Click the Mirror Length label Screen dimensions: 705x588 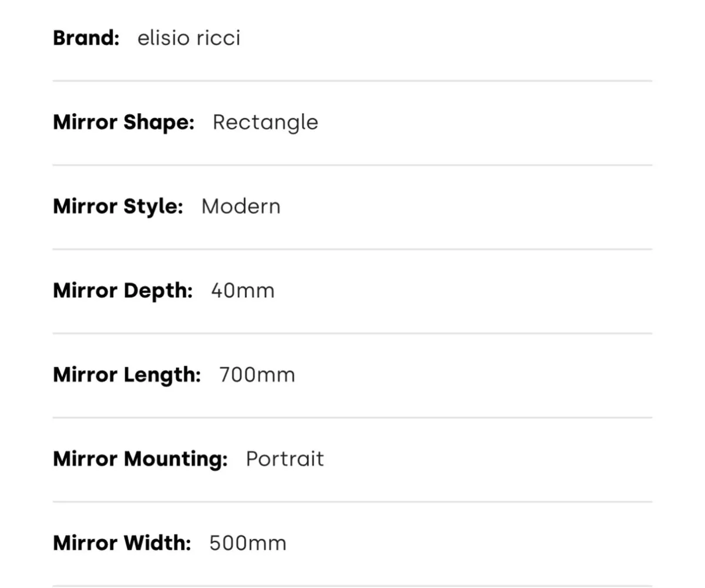(x=126, y=374)
